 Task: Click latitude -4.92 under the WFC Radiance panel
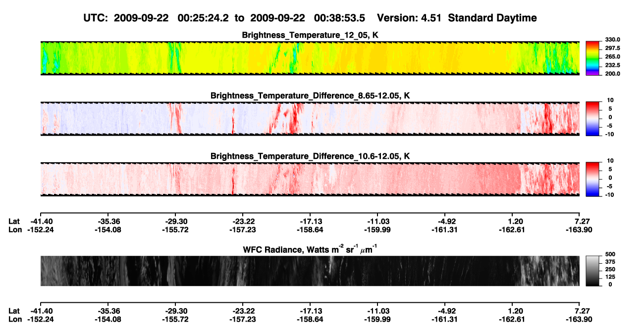point(446,311)
